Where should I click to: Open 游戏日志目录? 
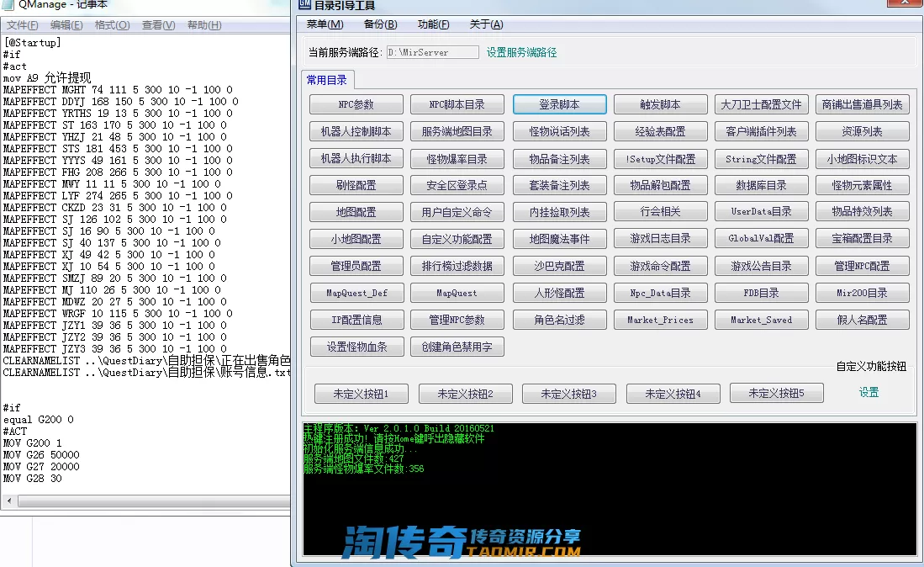[661, 239]
